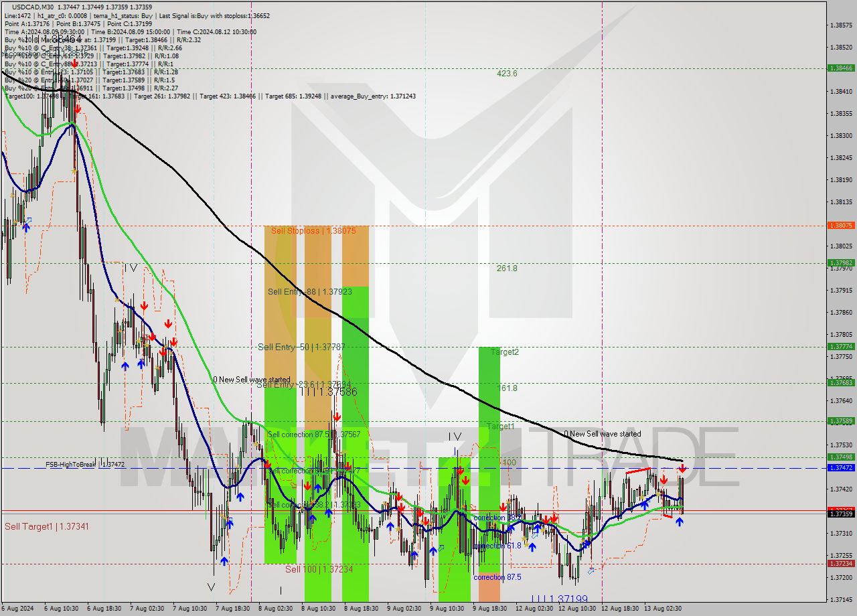Click Time C:2024.08.12 10:30:00 text
Image resolution: width=857 pixels, height=616 pixels.
tap(217, 31)
